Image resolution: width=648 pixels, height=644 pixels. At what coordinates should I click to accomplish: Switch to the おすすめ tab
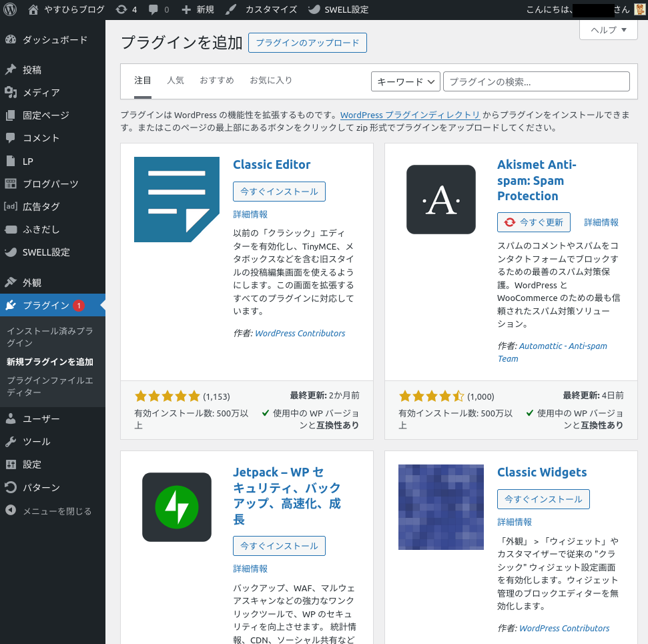coord(217,80)
